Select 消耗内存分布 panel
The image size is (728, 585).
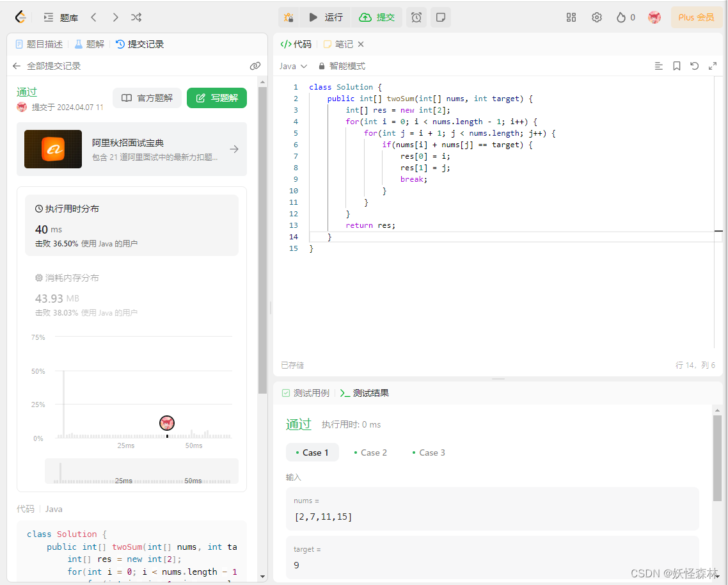[132, 294]
